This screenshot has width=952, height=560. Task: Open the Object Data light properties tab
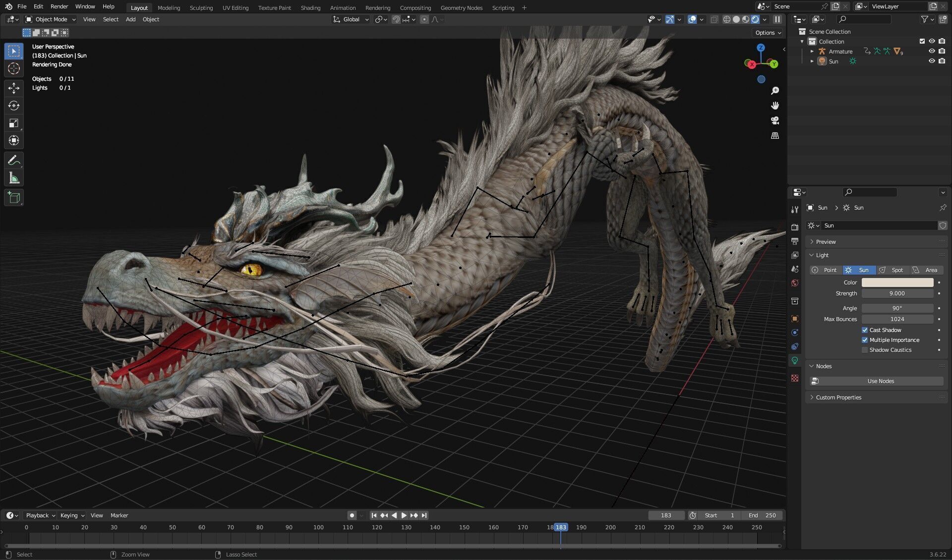point(795,360)
